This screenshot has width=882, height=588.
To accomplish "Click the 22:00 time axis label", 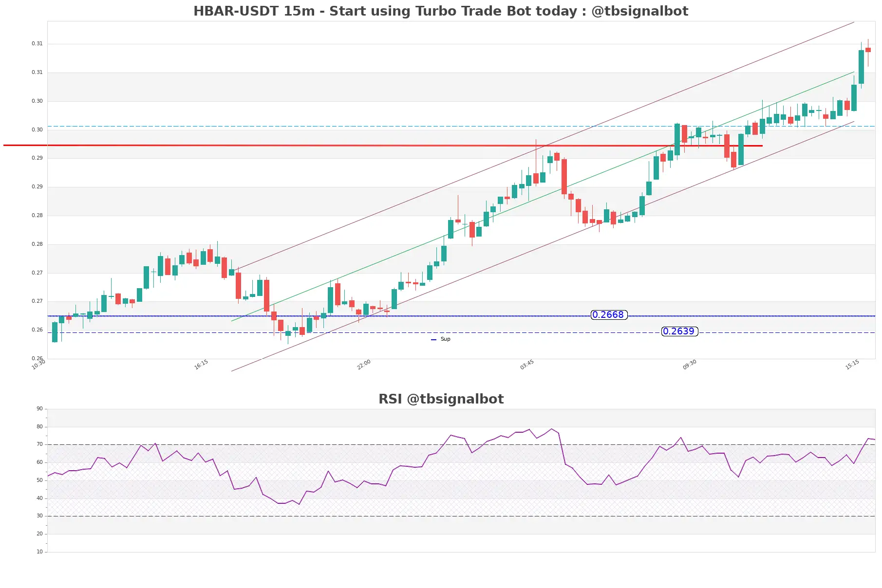I will click(364, 365).
